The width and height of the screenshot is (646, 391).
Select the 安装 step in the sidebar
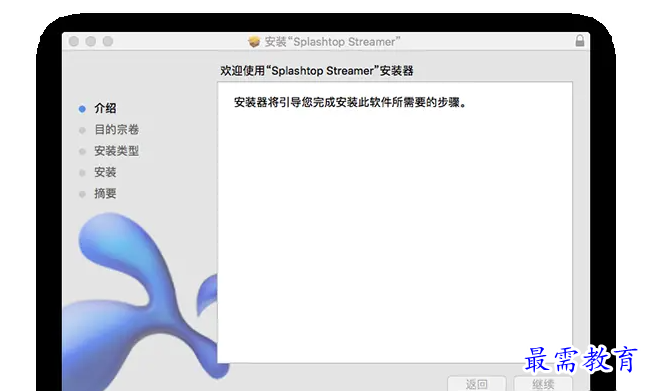pos(105,172)
